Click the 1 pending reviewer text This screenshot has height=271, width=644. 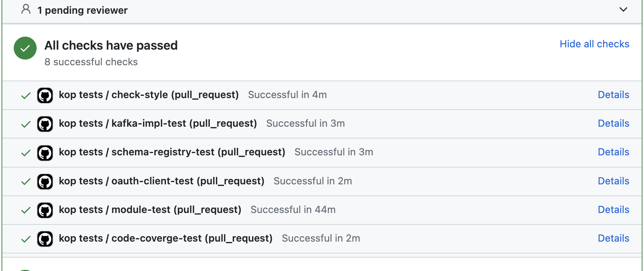[82, 10]
